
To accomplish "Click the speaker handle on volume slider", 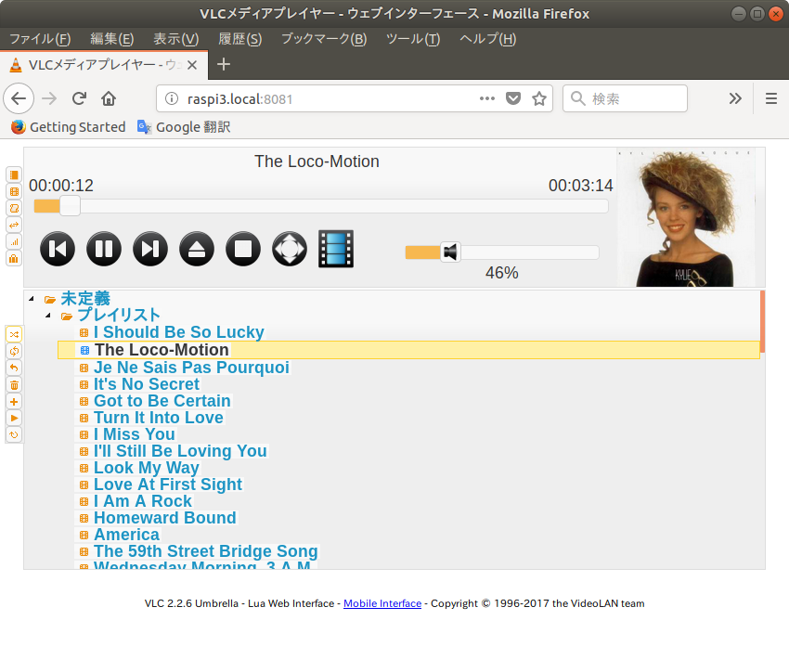I will (450, 252).
